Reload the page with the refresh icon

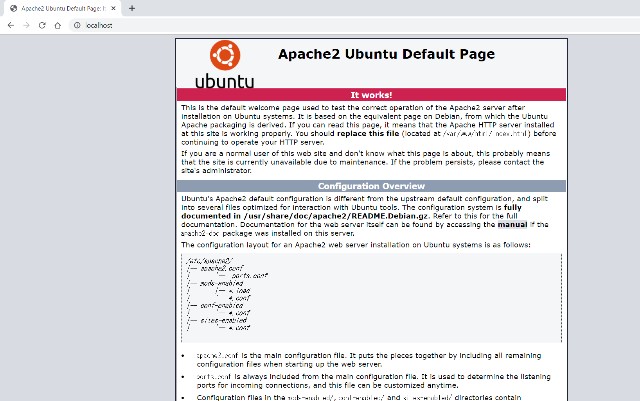pyautogui.click(x=42, y=25)
